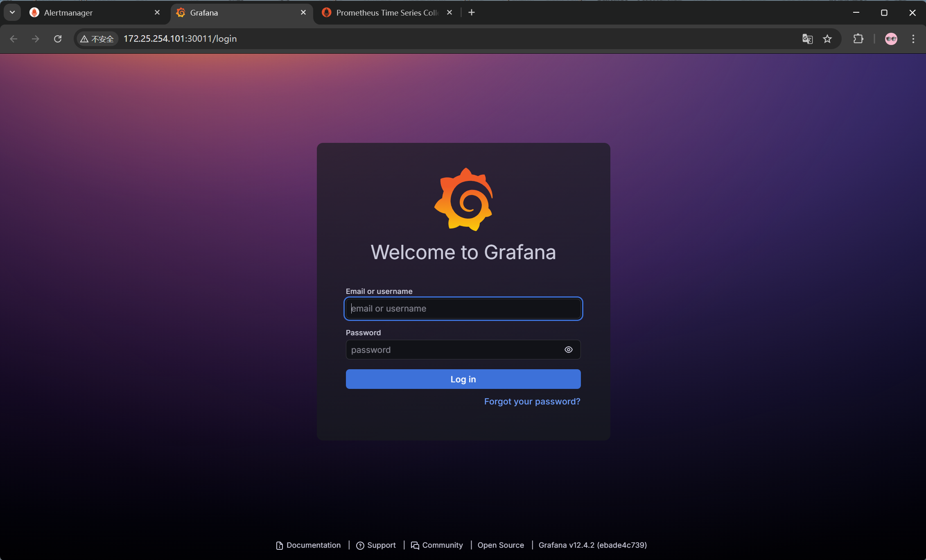
Task: Open the Google Translate page icon
Action: [x=807, y=39]
